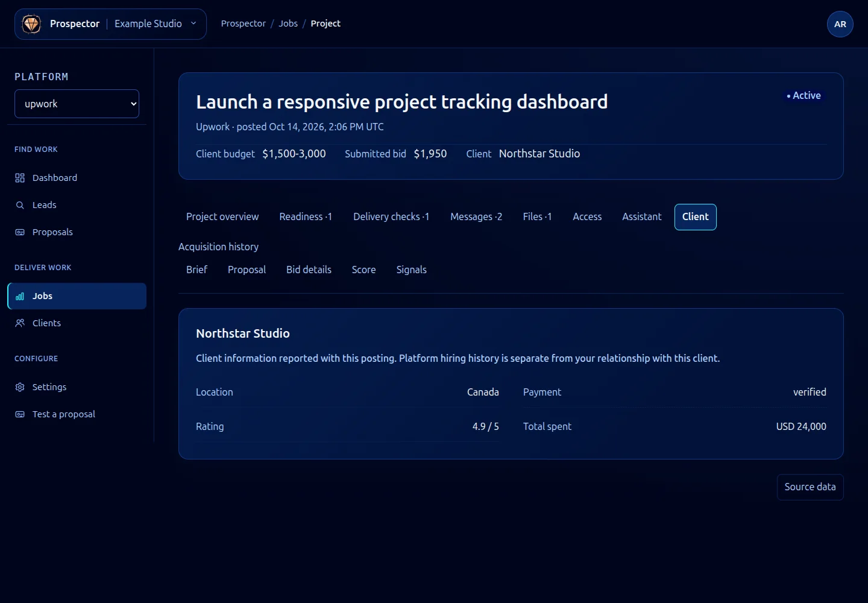Open Proposals in the sidebar

point(77,232)
